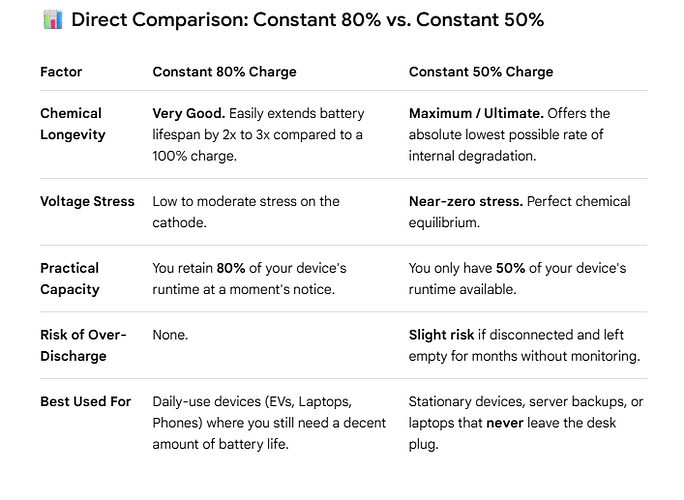Click the Risk of Over-Discharge label
684x500 pixels.
tap(83, 345)
